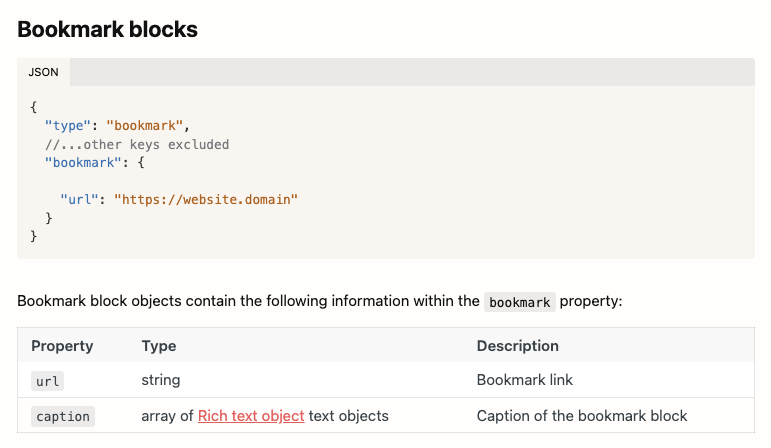Click the Property column header

click(62, 346)
